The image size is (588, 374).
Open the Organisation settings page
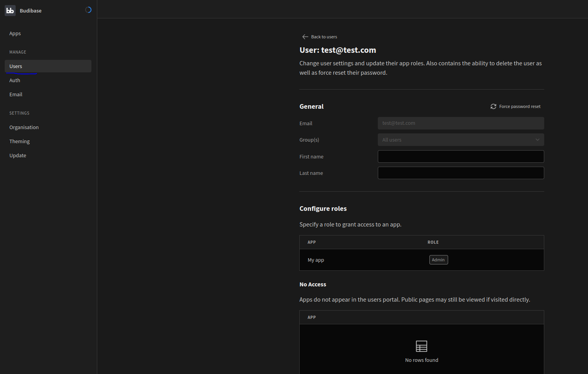[24, 127]
